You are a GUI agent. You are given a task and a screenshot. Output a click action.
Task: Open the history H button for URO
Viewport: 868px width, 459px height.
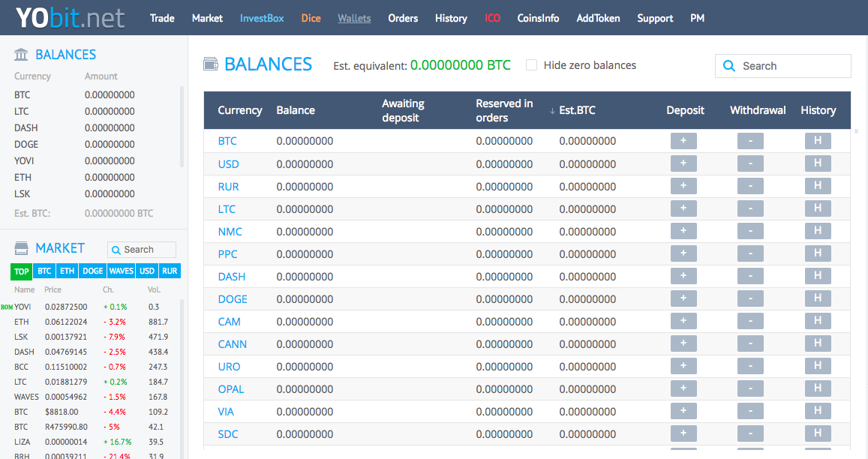pyautogui.click(x=818, y=366)
